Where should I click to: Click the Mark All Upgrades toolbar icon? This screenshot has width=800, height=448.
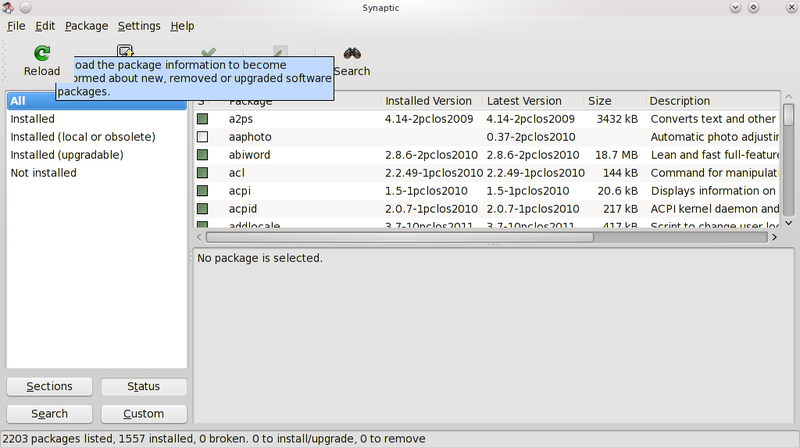[x=125, y=50]
